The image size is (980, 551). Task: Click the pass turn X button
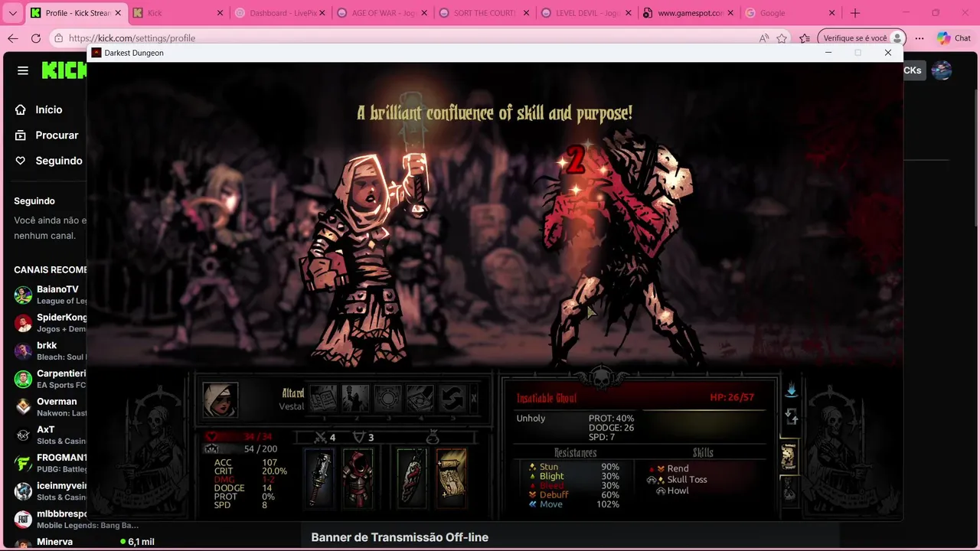click(473, 399)
